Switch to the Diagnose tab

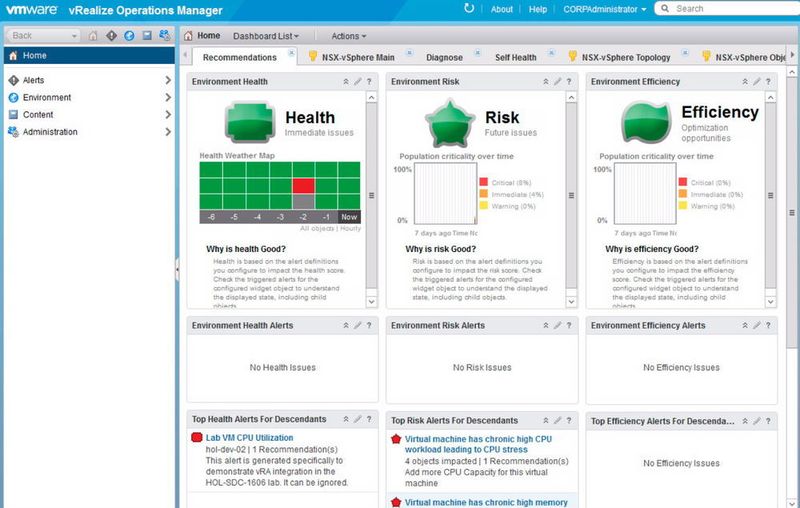[444, 58]
